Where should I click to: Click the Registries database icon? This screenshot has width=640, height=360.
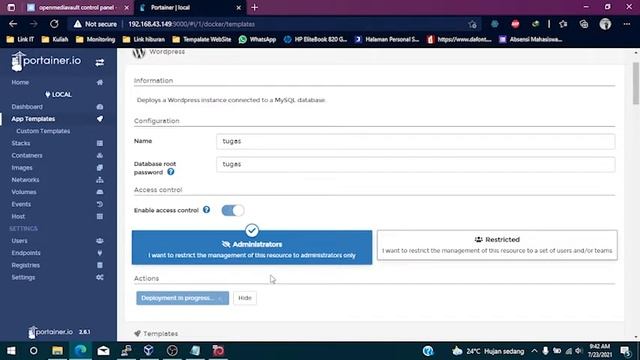tap(100, 265)
